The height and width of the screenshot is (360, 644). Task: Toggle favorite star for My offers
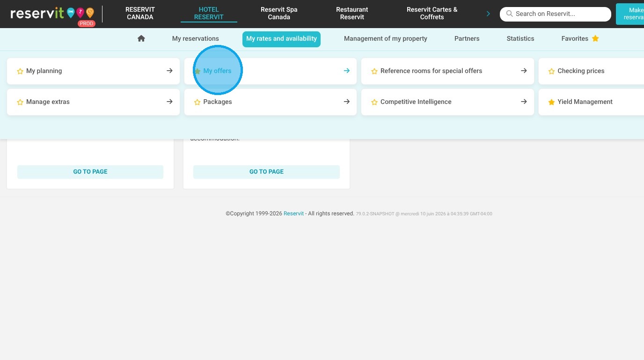[198, 71]
